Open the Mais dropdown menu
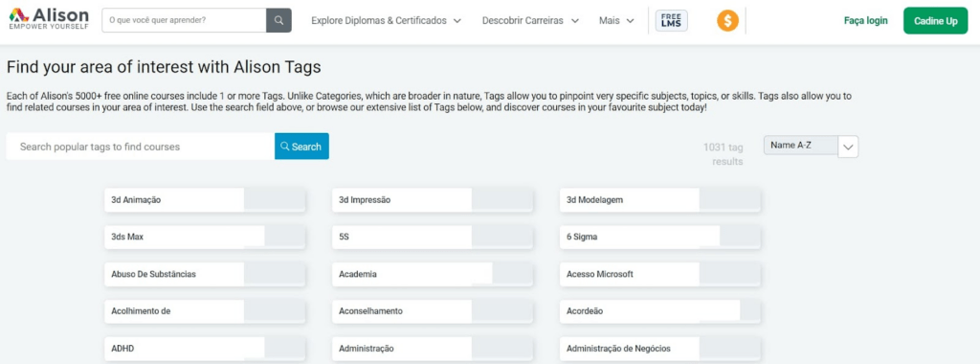This screenshot has height=364, width=980. click(616, 21)
